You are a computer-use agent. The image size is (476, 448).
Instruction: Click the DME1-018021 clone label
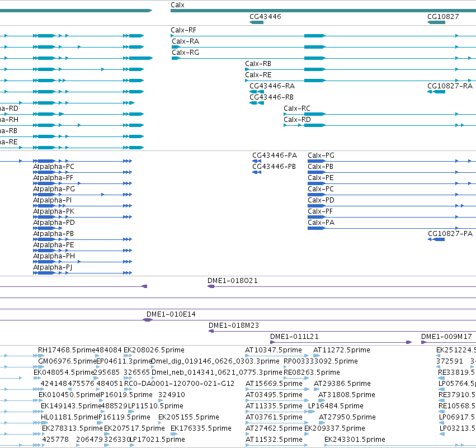pyautogui.click(x=233, y=281)
